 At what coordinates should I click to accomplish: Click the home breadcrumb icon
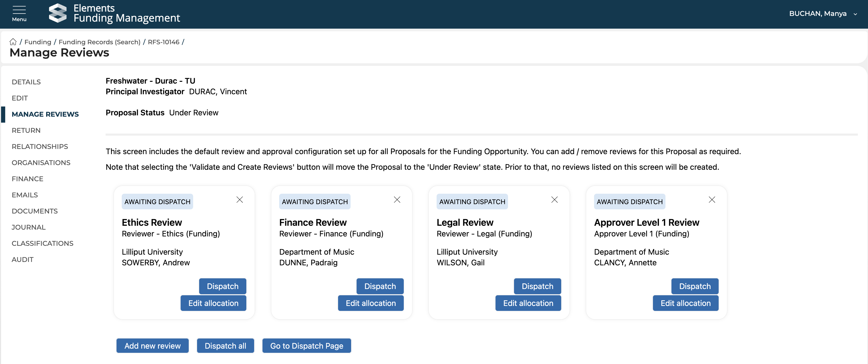13,42
